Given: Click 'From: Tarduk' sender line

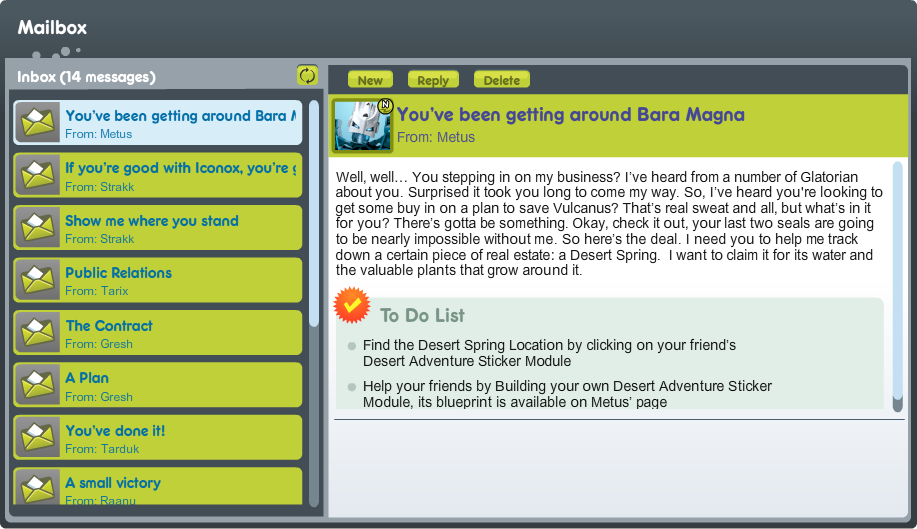Looking at the screenshot, I should click(x=102, y=449).
